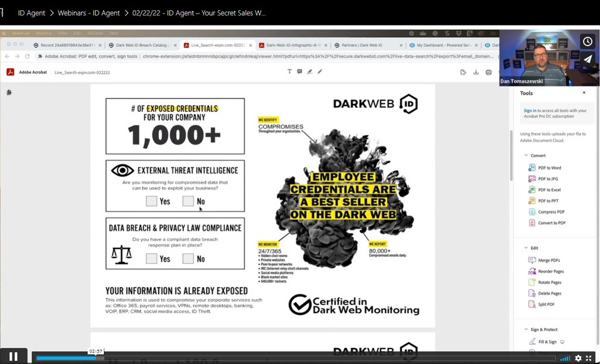Click the Download PDF icon
600x364 pixels.
[476, 72]
